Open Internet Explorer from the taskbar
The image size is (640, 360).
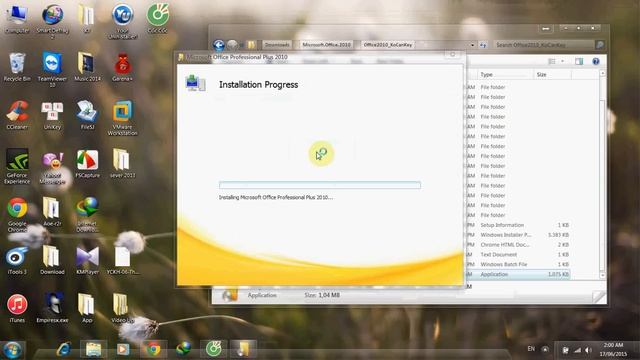point(64,349)
